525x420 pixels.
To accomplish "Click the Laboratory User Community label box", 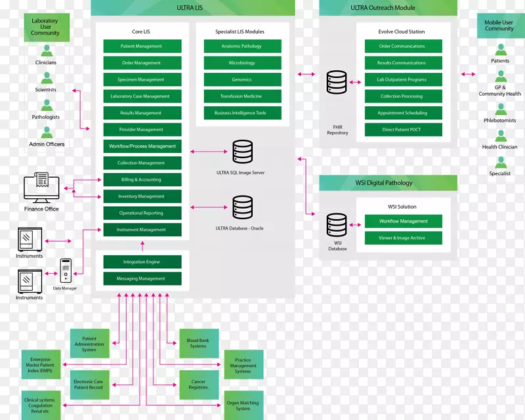I will pyautogui.click(x=47, y=28).
